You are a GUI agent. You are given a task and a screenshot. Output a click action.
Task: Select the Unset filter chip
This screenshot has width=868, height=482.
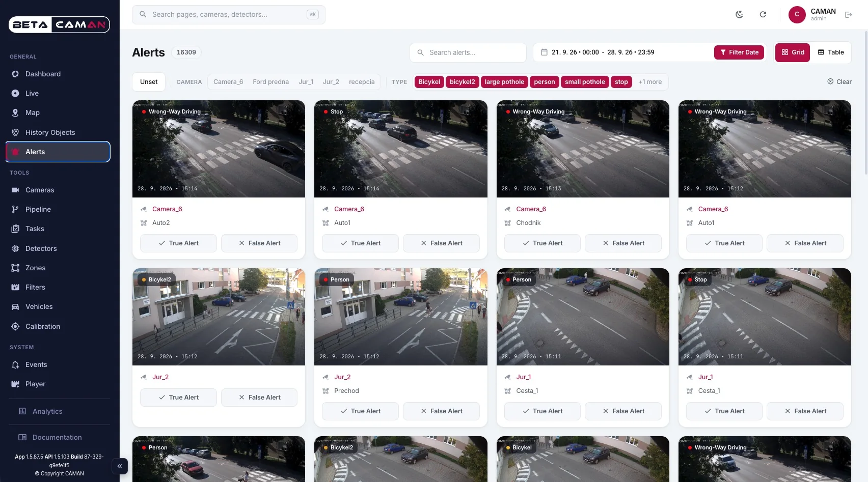[x=149, y=82]
